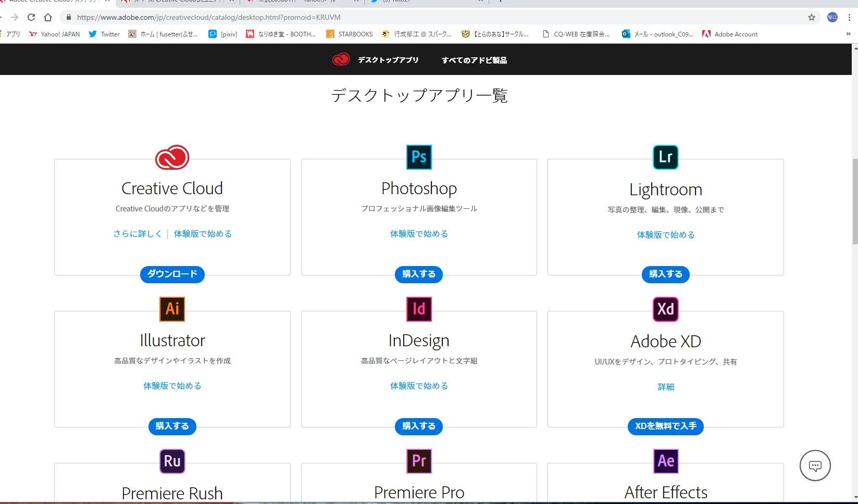
Task: Click 体験版で始める under InDesign
Action: point(419,386)
